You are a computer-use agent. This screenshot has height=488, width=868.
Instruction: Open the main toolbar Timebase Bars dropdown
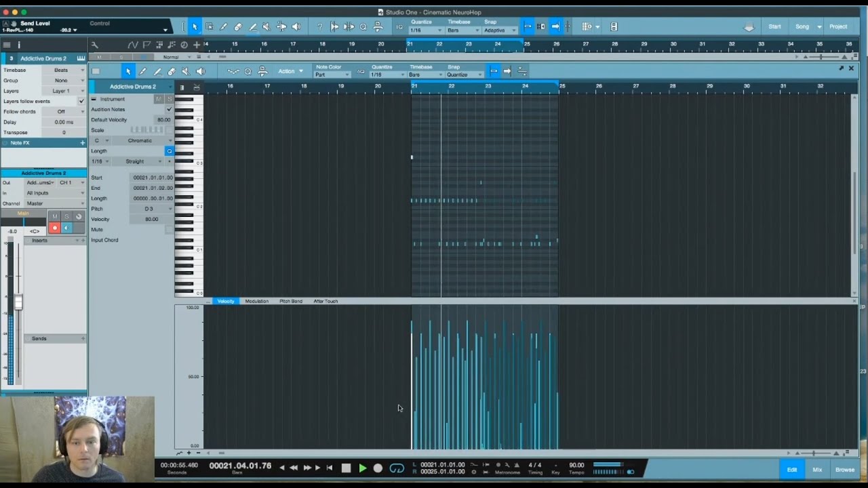point(463,30)
